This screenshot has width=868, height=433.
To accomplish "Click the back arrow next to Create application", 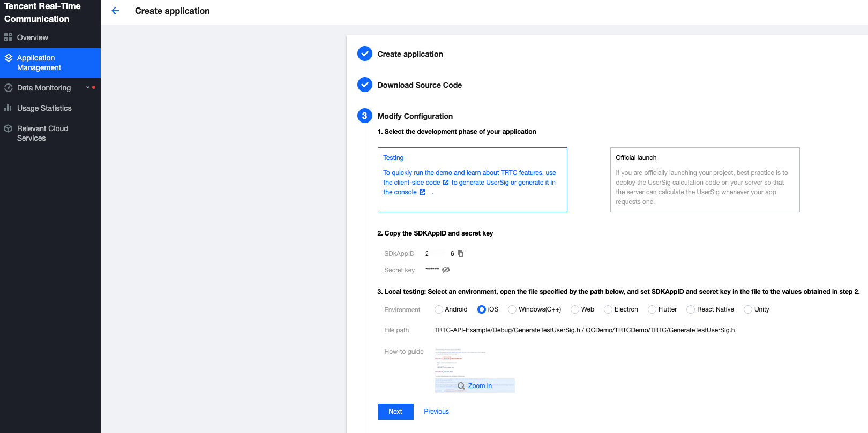I will tap(115, 11).
